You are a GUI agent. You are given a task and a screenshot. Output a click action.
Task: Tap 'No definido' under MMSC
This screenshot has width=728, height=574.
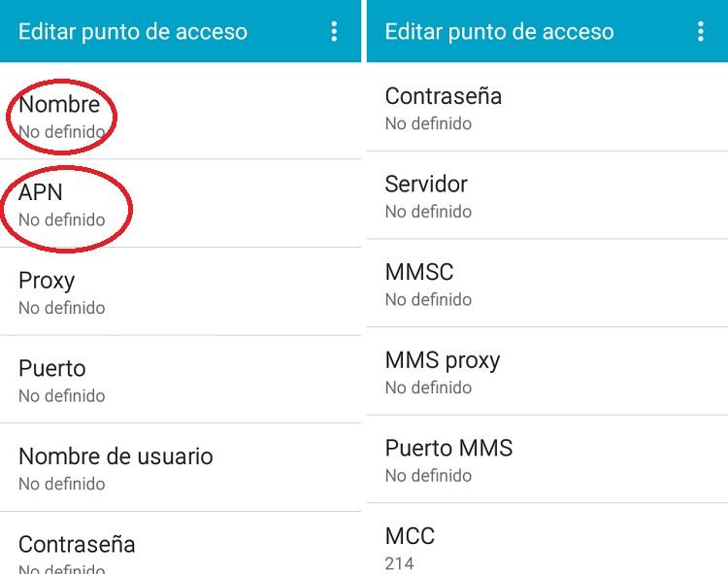[x=428, y=299]
